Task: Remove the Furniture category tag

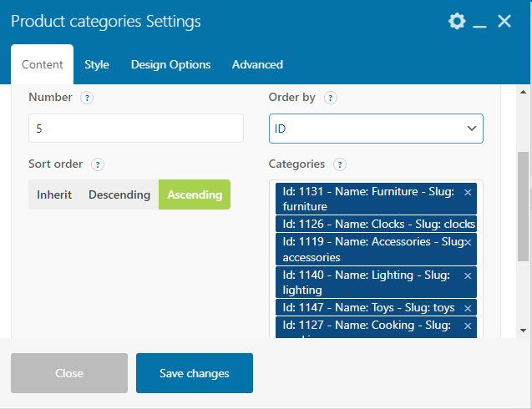Action: (468, 192)
